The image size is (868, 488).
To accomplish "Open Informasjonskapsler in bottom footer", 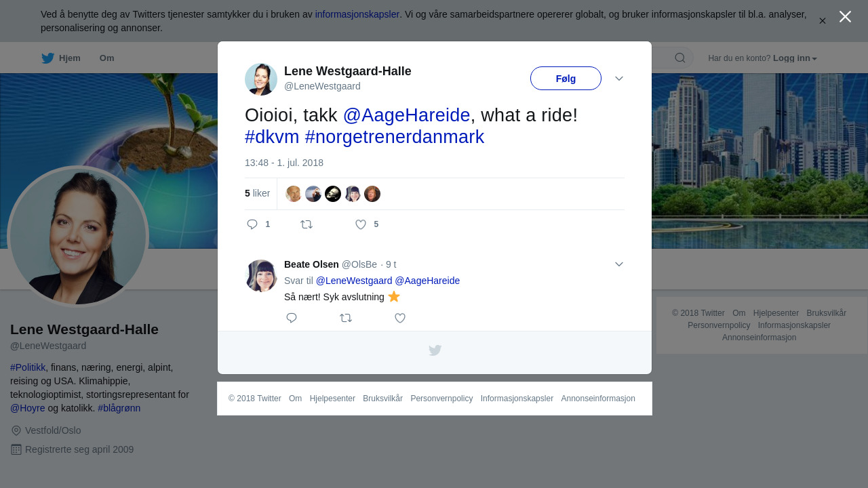I will click(517, 399).
